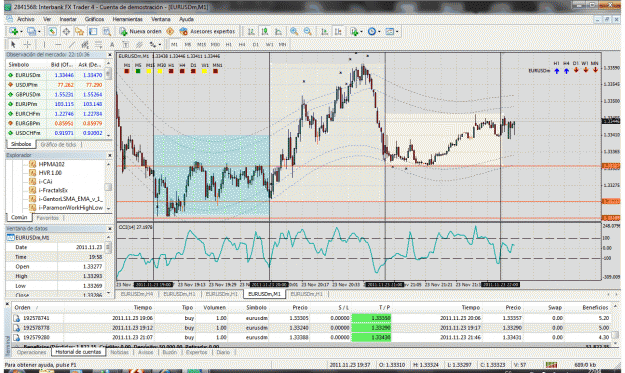
Task: Open the Herramientas menu
Action: pos(128,19)
